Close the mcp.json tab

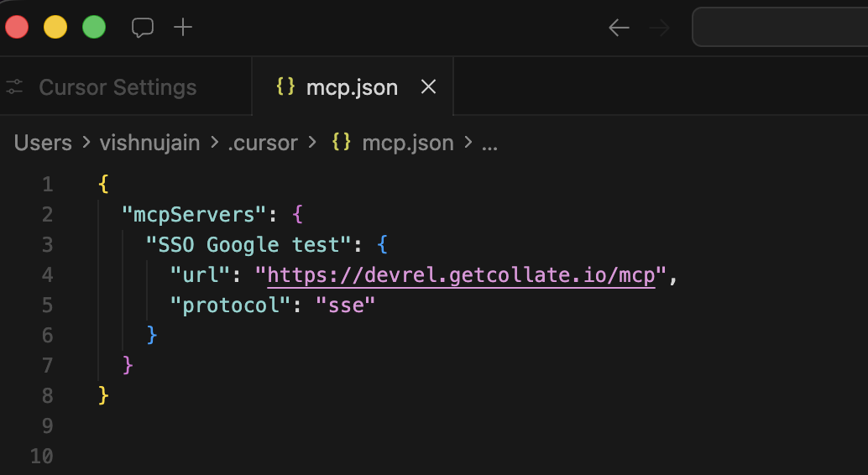click(428, 86)
